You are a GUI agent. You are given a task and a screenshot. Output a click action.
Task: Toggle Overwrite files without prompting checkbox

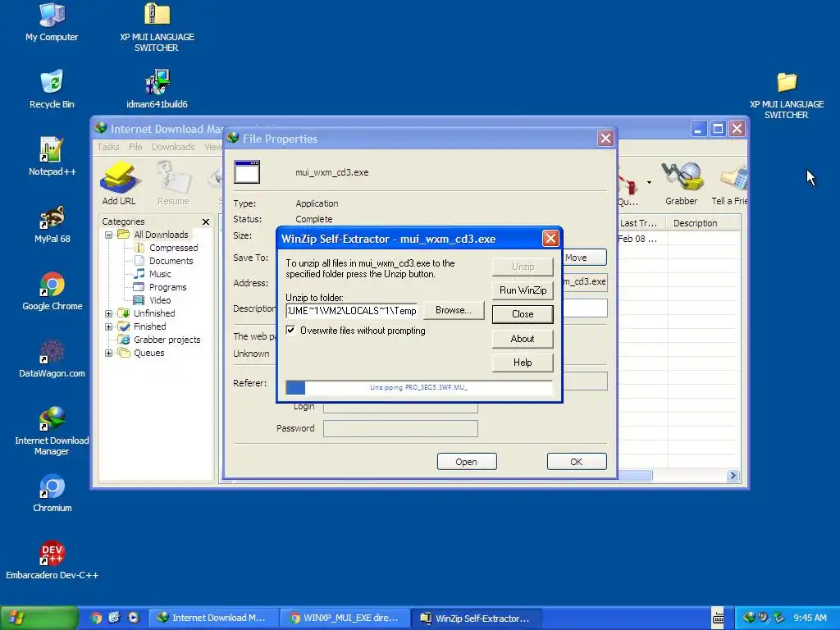coord(290,330)
